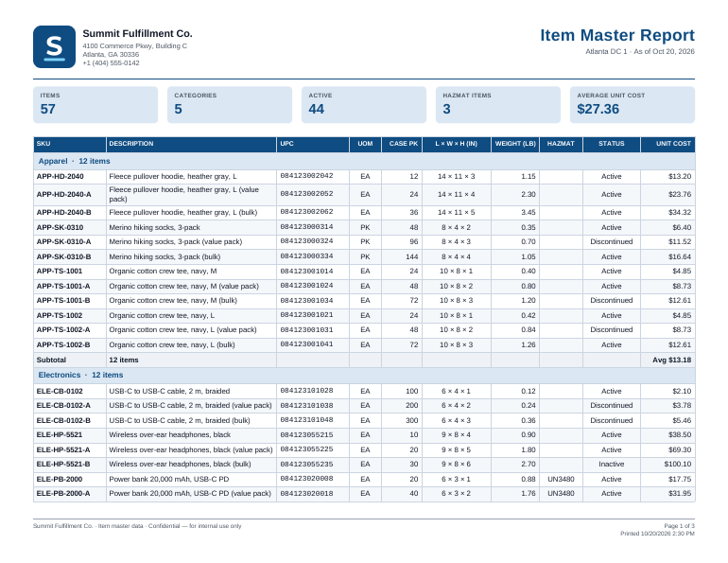The image size is (728, 563).
Task: Click the Description column header
Action: click(191, 144)
